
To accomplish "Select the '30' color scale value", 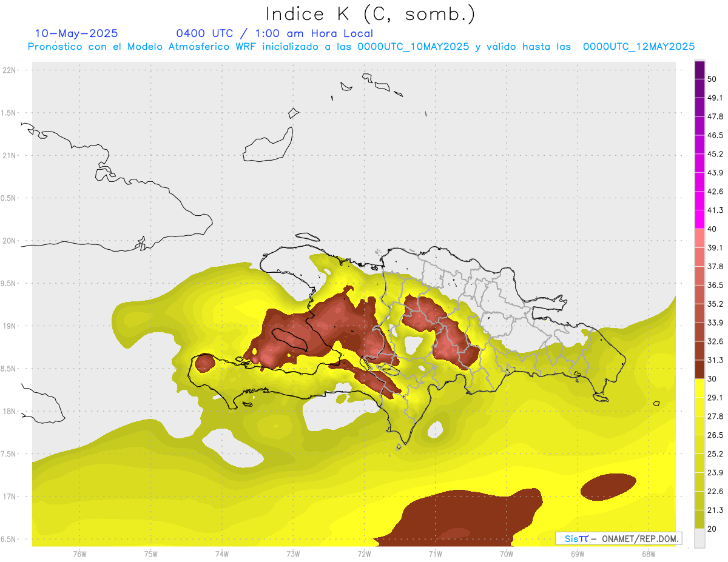I will [x=712, y=379].
